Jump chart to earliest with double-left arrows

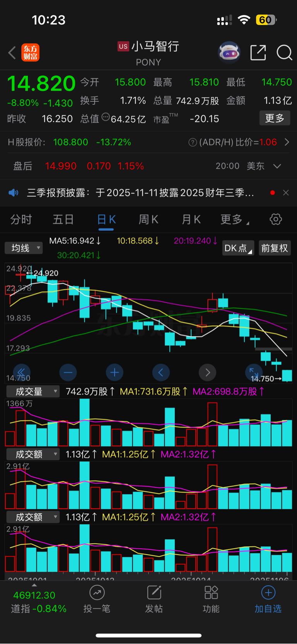click(x=21, y=373)
